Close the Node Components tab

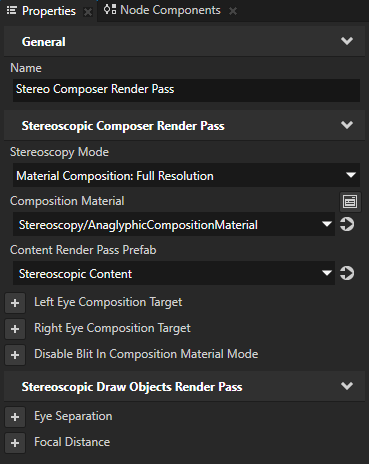[x=233, y=11]
